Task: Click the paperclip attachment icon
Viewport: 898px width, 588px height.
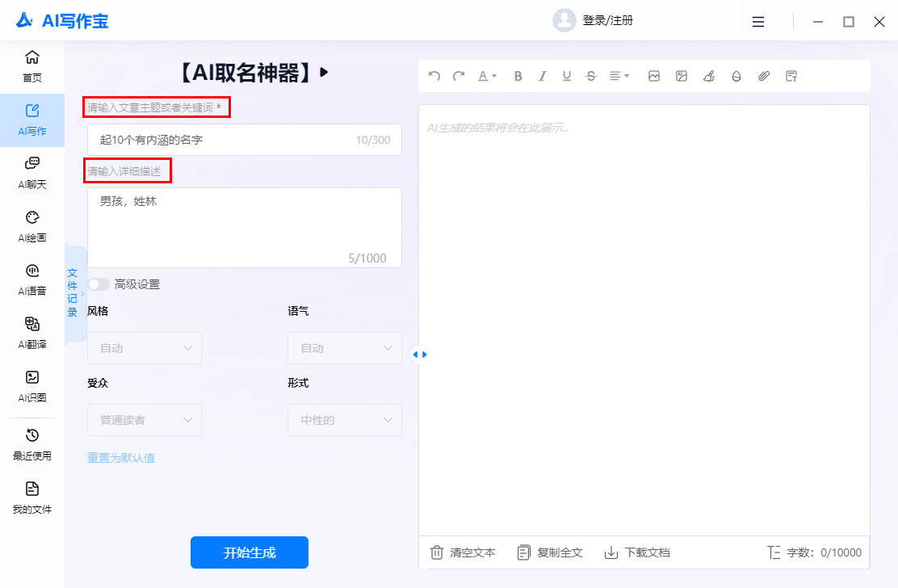Action: (764, 76)
